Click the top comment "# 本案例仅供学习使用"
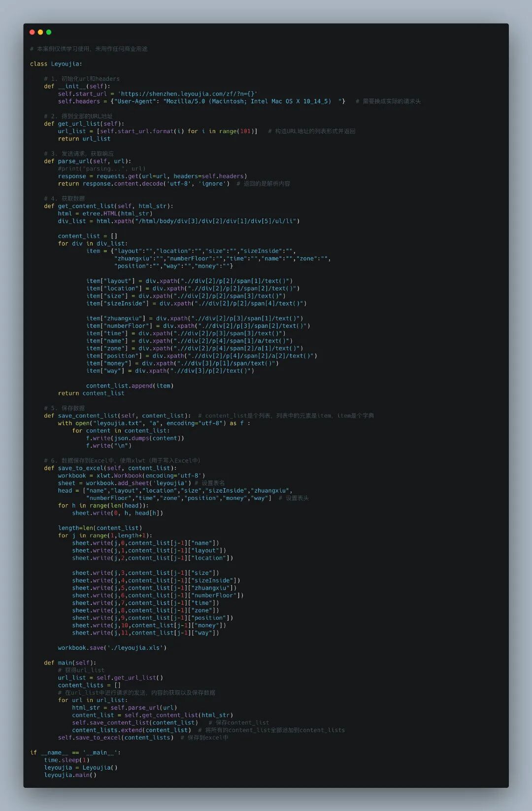The image size is (532, 811). click(89, 49)
